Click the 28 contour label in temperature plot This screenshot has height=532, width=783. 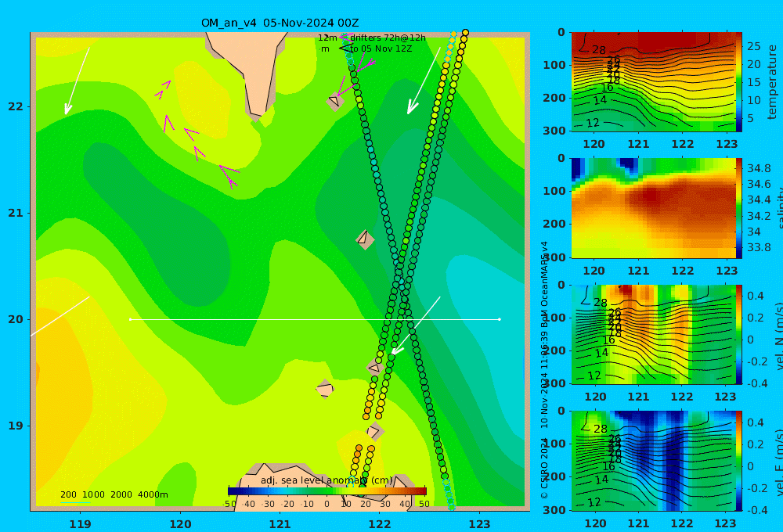(599, 50)
